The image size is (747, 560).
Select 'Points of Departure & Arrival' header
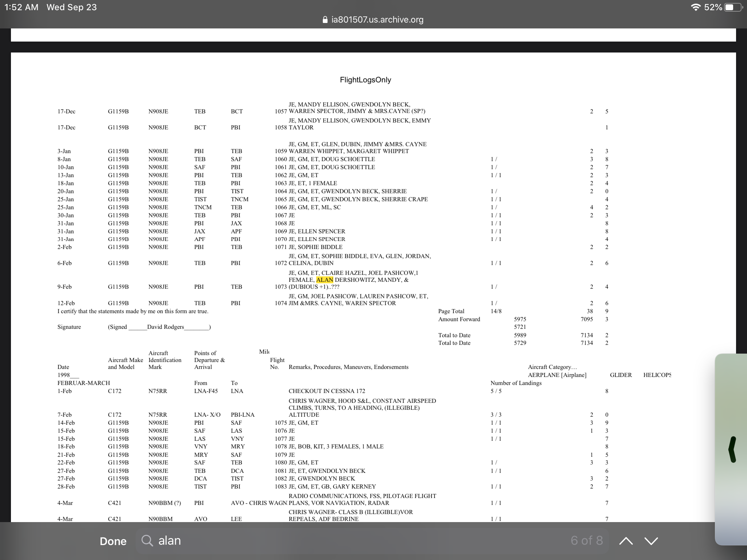pos(210,360)
